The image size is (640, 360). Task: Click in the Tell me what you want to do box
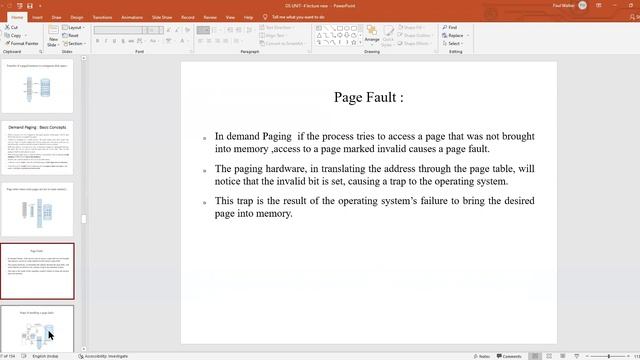point(298,17)
